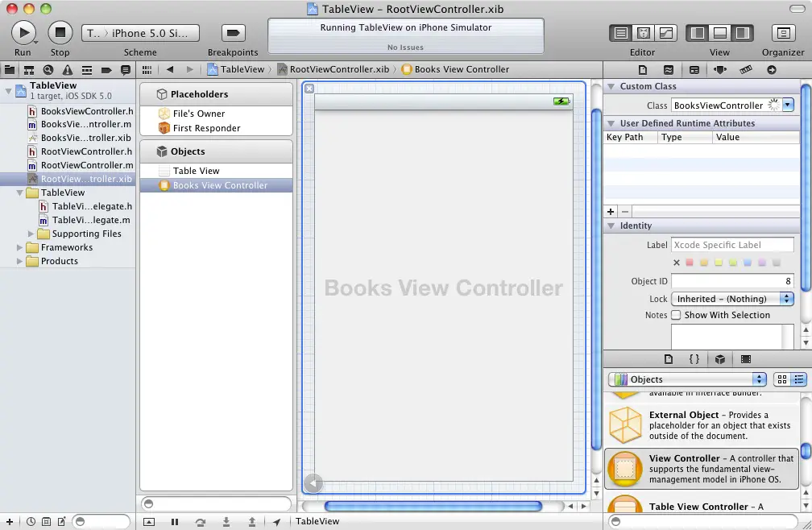Image resolution: width=812 pixels, height=530 pixels.
Task: Click the Xcode Specific Label field
Action: coord(732,245)
